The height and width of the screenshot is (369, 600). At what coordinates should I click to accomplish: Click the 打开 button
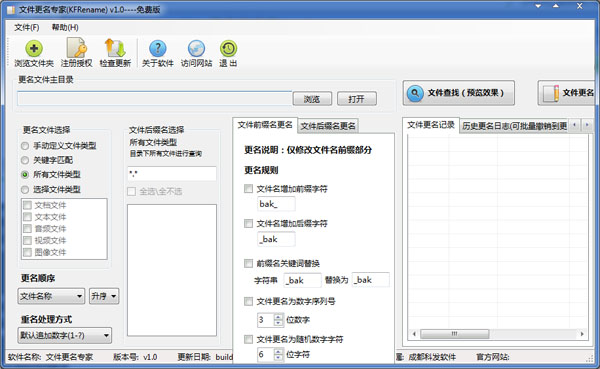(356, 99)
